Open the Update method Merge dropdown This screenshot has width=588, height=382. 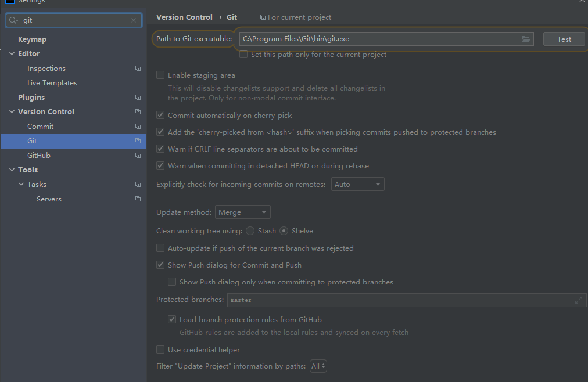(x=242, y=212)
